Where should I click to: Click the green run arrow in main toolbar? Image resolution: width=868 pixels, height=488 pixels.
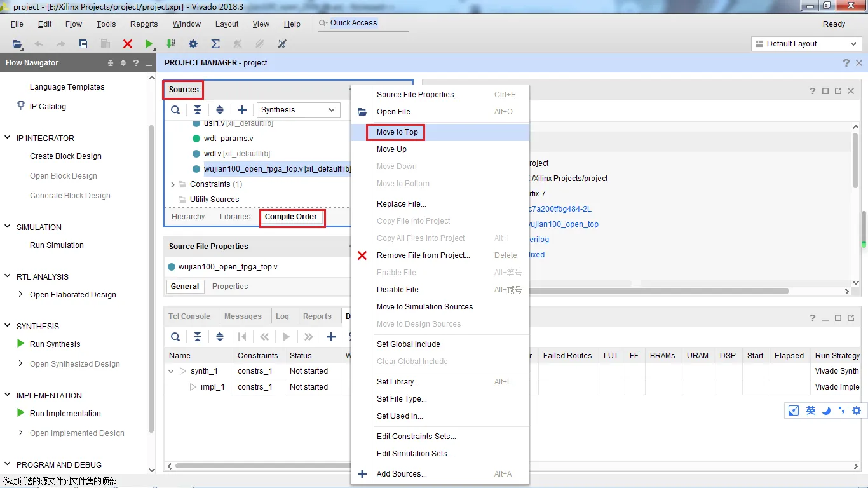point(149,44)
